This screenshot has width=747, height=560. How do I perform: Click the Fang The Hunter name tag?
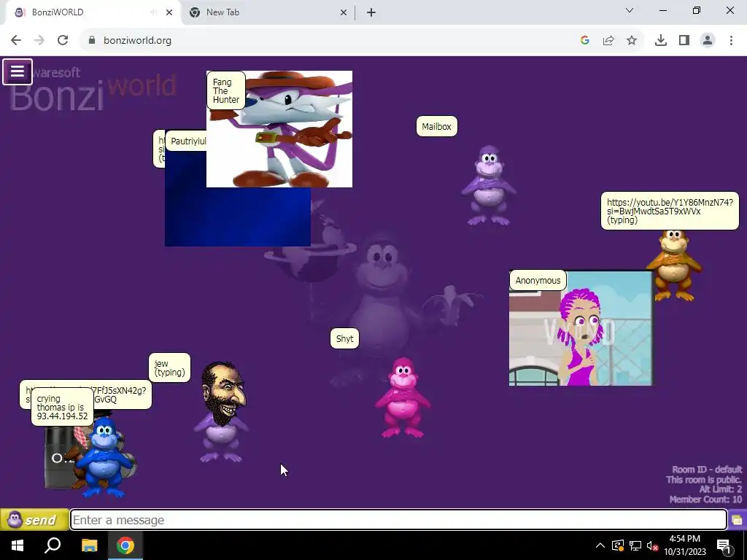[226, 90]
